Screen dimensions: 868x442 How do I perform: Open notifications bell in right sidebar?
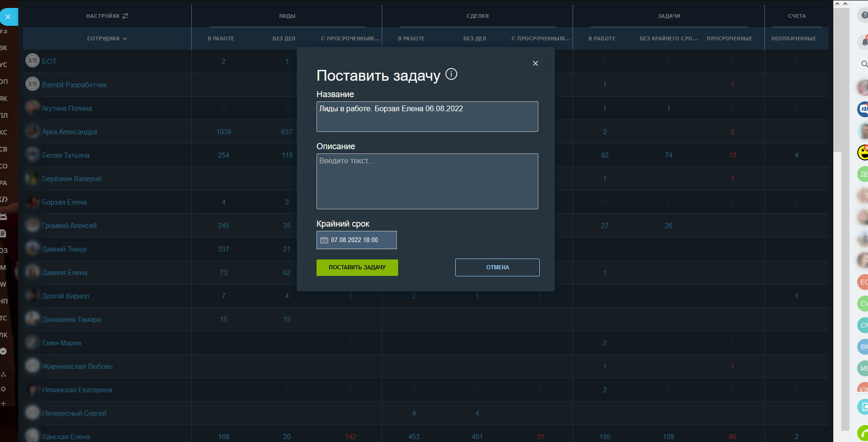864,42
